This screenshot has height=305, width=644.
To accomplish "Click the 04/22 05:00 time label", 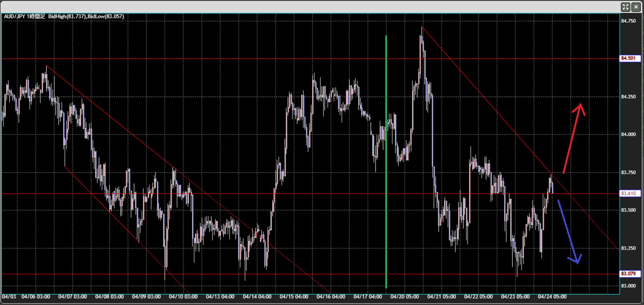I will coord(479,297).
